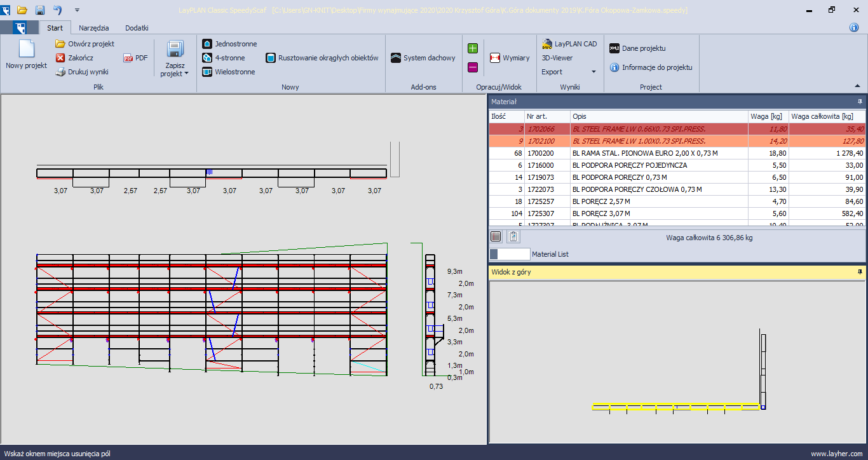Screen dimensions: 868x460
Task: Undo with the quick access arrow
Action: coord(57,10)
